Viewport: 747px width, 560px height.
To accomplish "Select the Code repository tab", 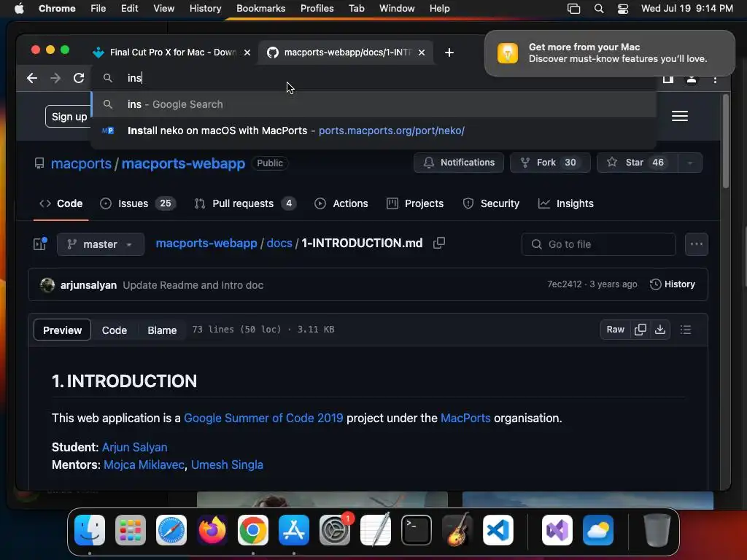I will [61, 203].
